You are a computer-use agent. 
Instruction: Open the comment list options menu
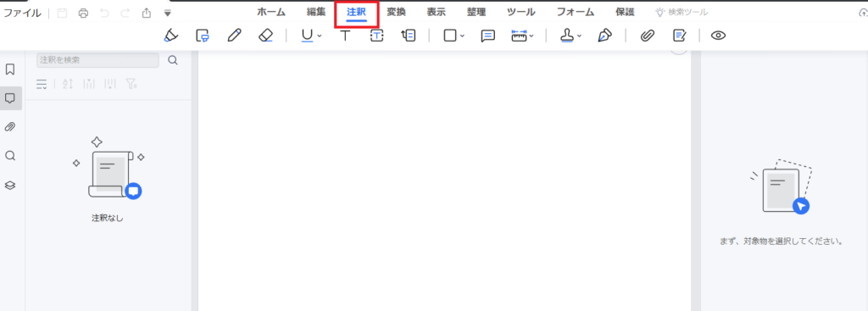pos(42,84)
